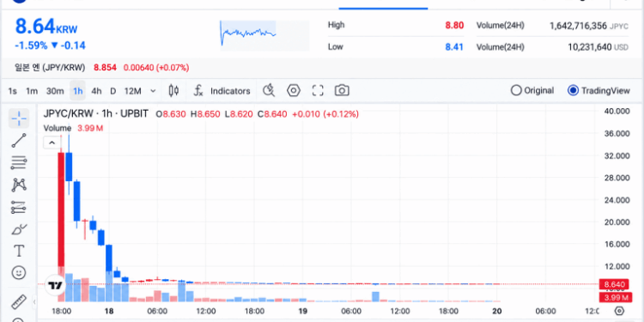Open the horizontal lines tool group

[19, 162]
